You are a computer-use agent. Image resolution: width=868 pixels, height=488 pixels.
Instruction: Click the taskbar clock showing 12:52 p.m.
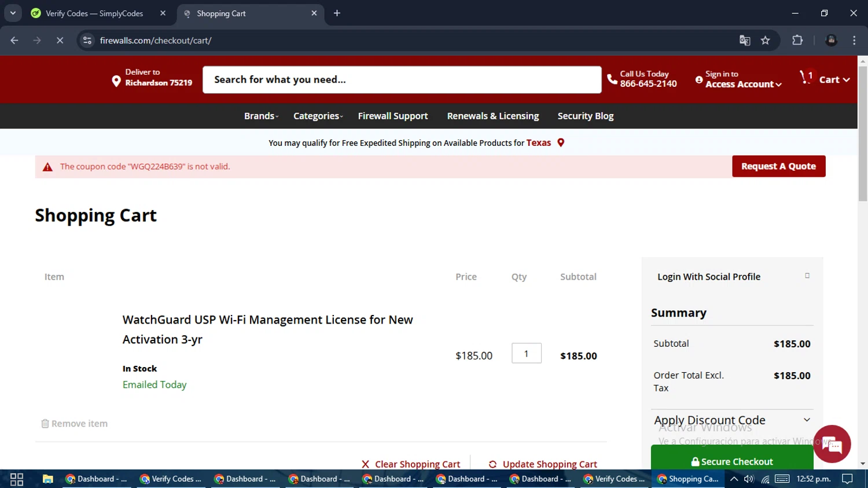point(814,479)
